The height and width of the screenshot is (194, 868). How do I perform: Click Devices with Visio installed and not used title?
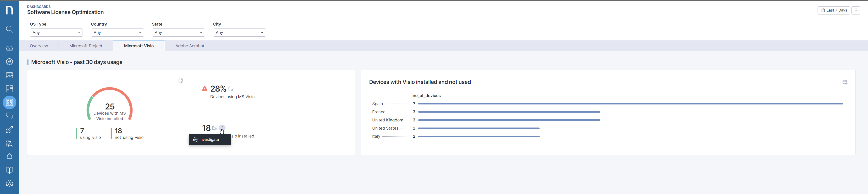click(x=420, y=82)
